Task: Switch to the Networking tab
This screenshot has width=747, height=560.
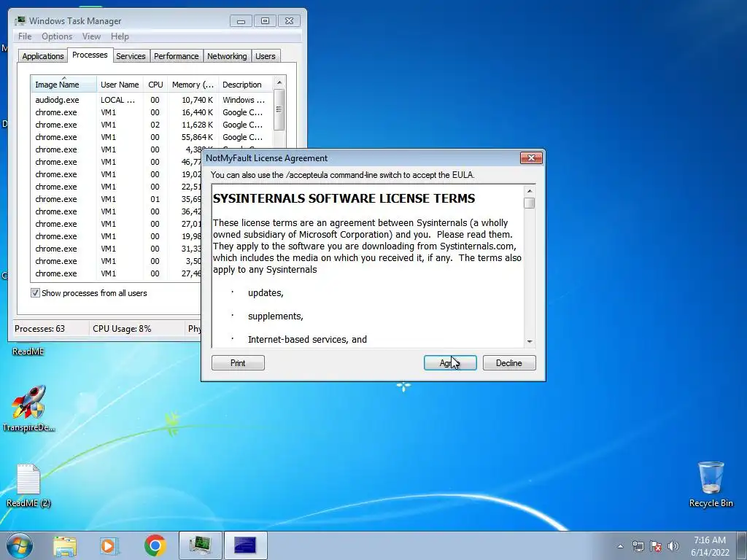Action: pos(227,56)
